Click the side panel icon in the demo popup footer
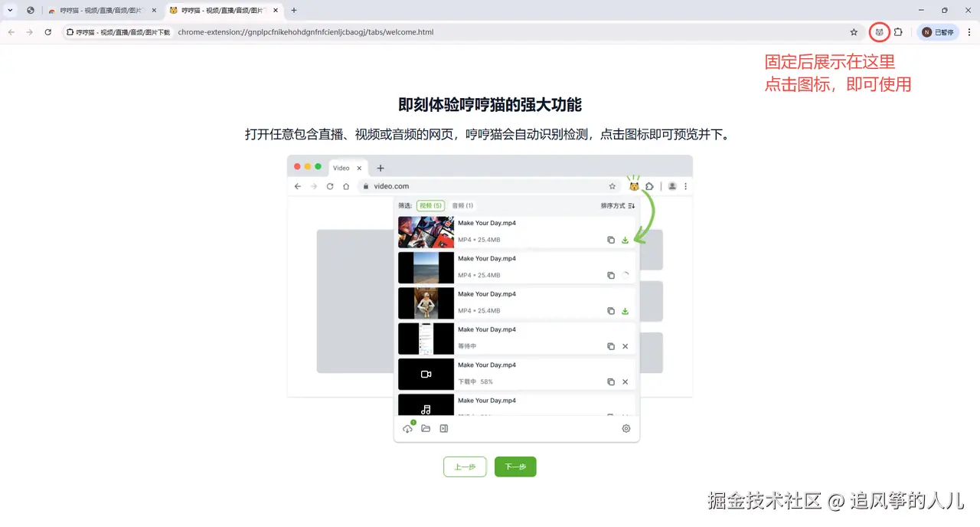980x527 pixels. click(x=444, y=429)
